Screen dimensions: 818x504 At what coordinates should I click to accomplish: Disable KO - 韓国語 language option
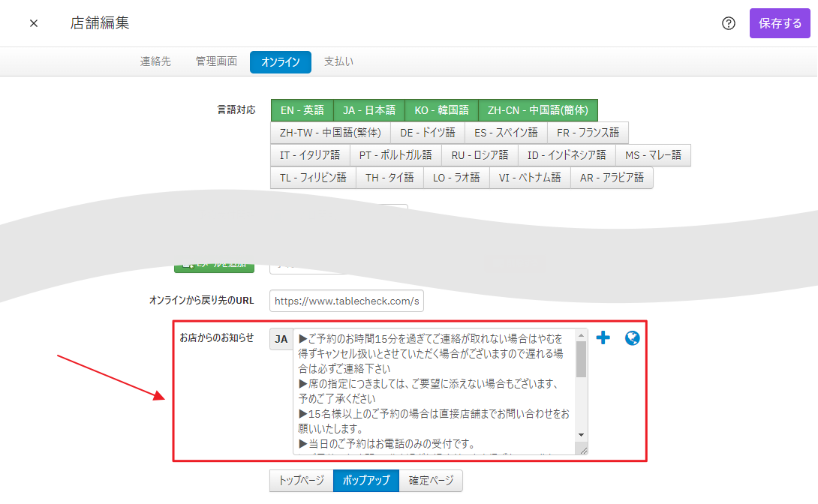tap(441, 110)
